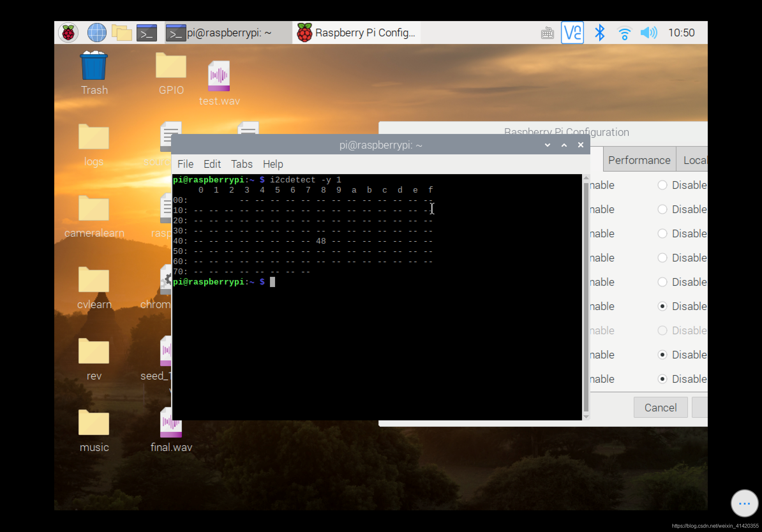Select the second Disable radio button
The width and height of the screenshot is (762, 532).
click(662, 209)
